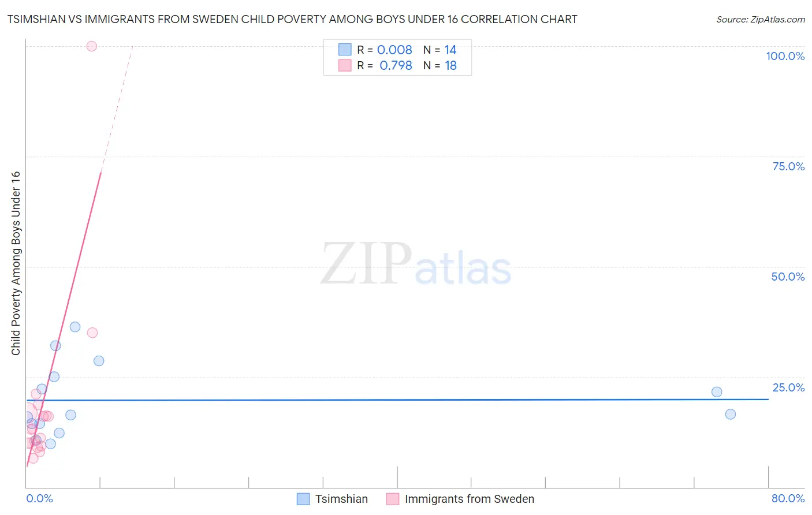Click the chart title text
The width and height of the screenshot is (812, 515).
pyautogui.click(x=292, y=20)
